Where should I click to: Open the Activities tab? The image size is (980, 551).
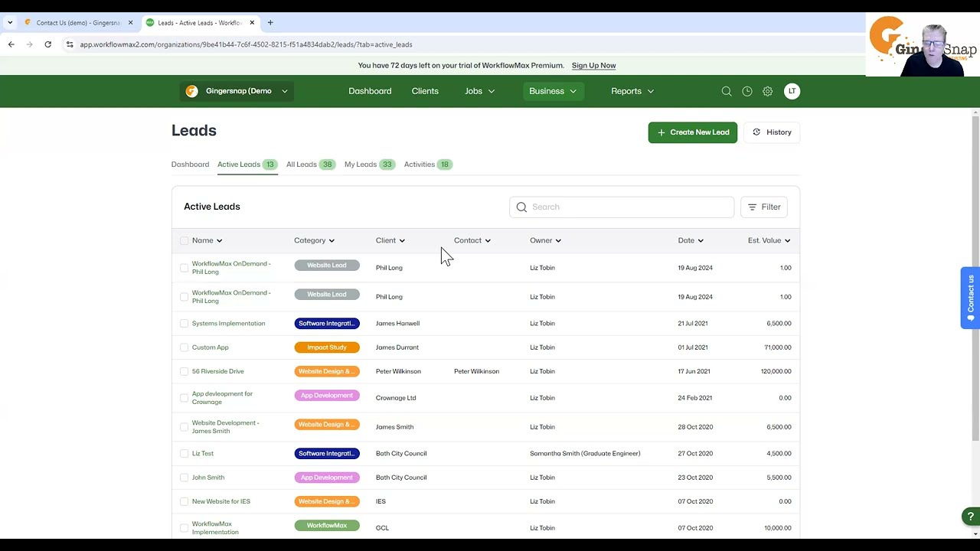(428, 165)
